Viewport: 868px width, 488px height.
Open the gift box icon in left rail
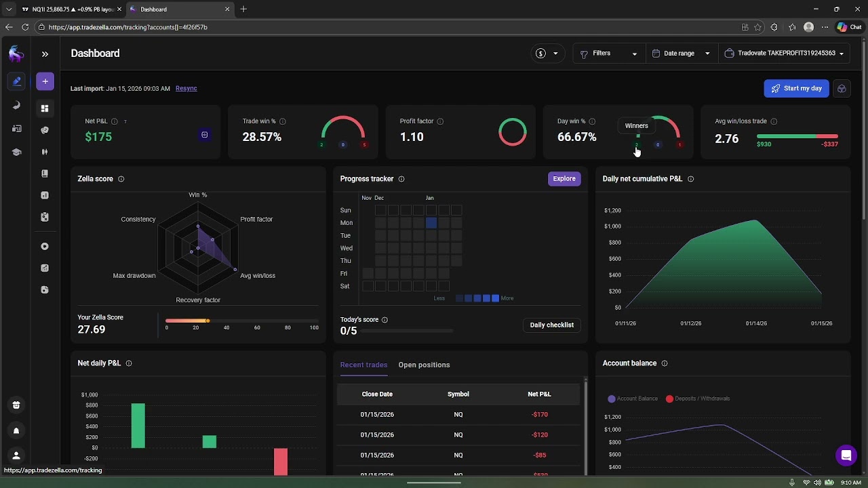coord(16,405)
